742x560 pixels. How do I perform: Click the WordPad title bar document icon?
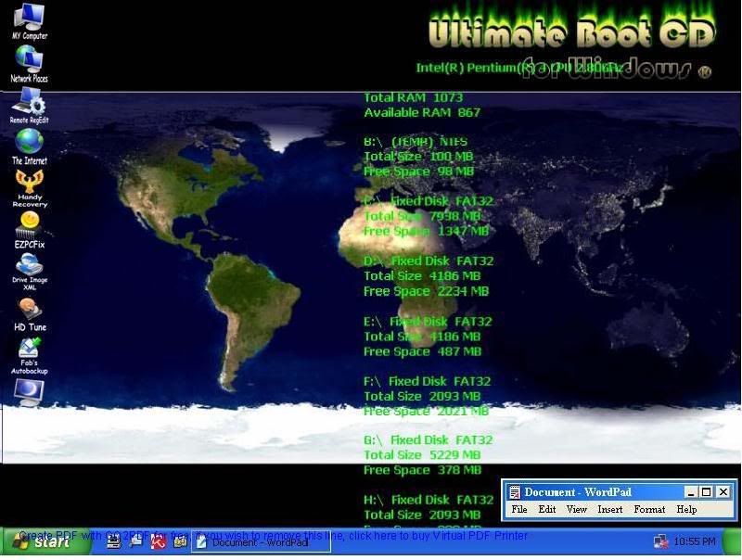pos(515,492)
